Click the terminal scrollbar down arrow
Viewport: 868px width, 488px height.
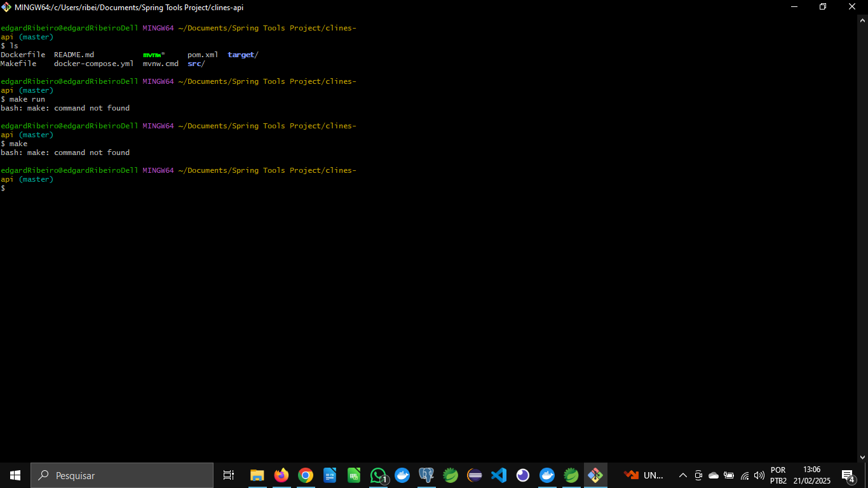pos(862,457)
